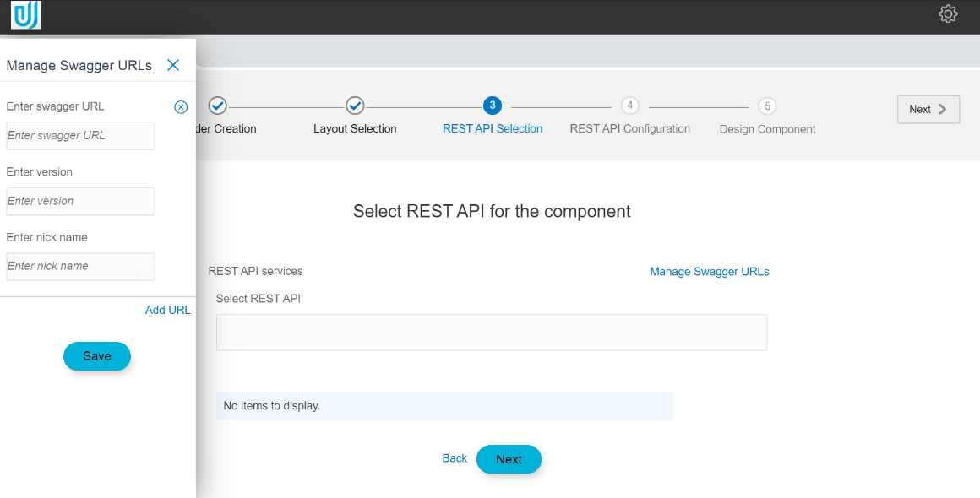Click the REST API Configuration step label
The width and height of the screenshot is (980, 498).
point(629,129)
